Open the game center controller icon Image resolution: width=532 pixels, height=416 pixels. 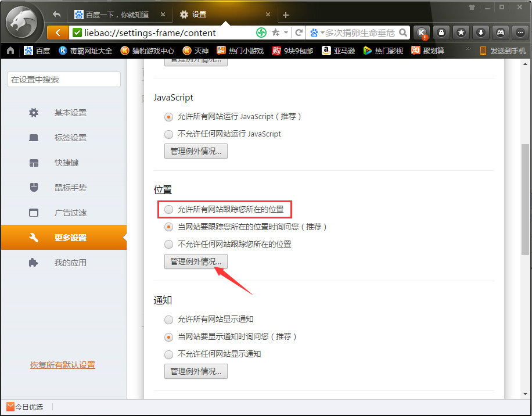click(500, 33)
